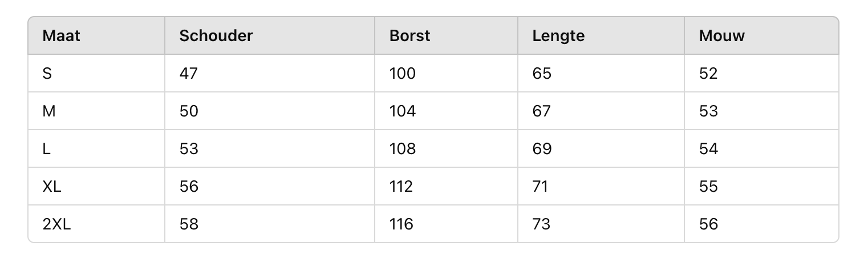The height and width of the screenshot is (258, 868).
Task: Click the Schouder column header
Action: click(x=216, y=36)
